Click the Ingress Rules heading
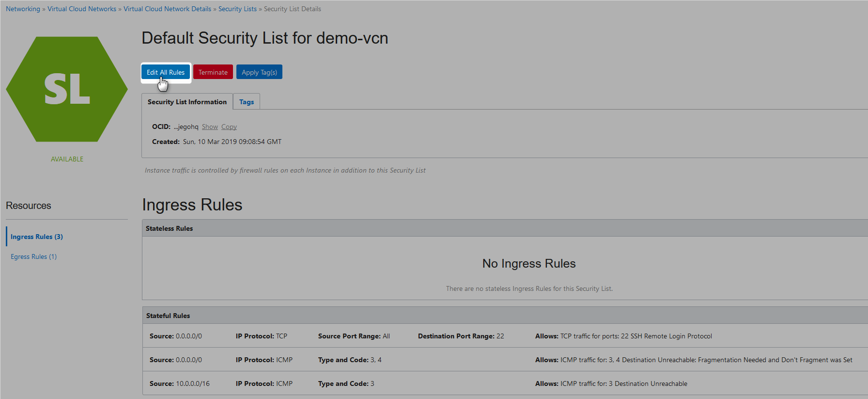 [x=192, y=205]
